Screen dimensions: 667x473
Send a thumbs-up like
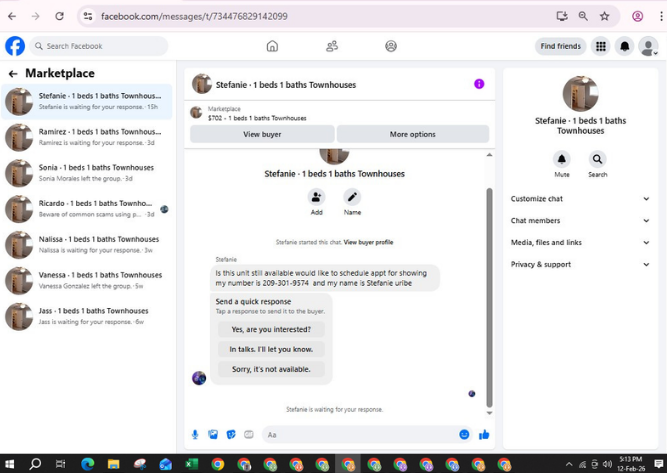click(x=484, y=434)
